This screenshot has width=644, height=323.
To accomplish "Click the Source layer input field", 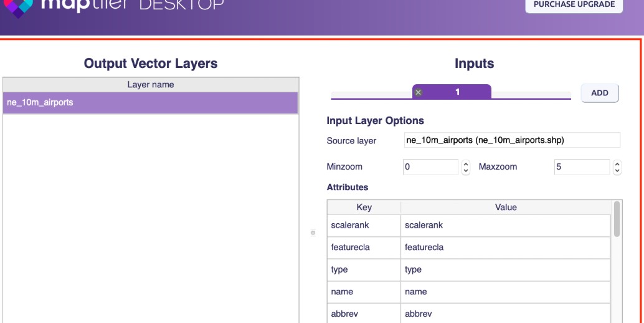I will (x=512, y=140).
